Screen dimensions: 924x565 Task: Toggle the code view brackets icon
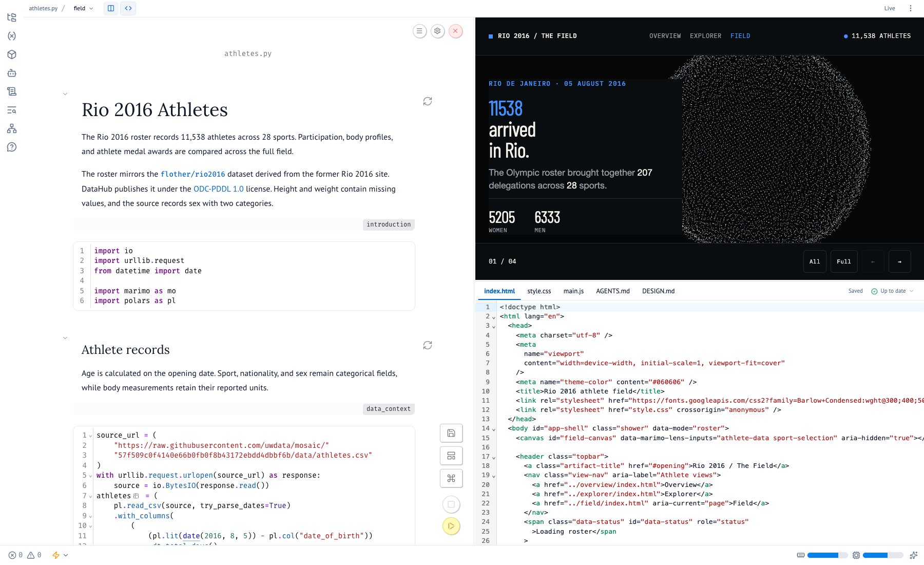pos(128,8)
